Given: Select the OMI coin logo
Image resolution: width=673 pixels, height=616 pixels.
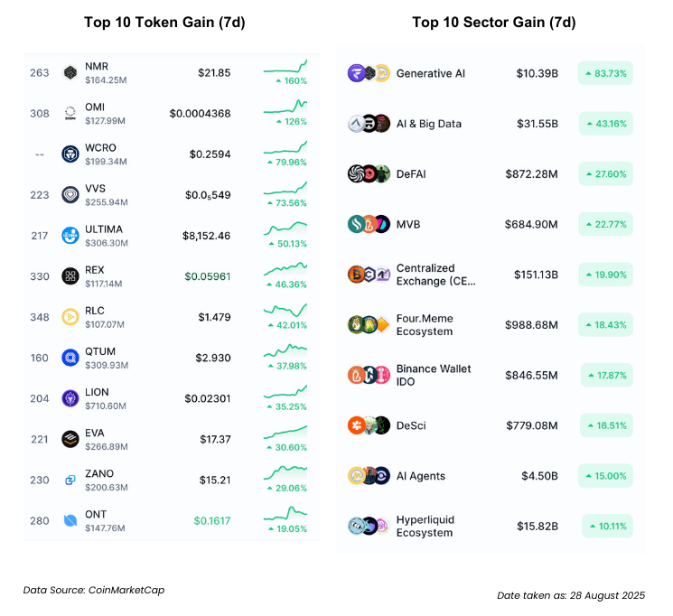Looking at the screenshot, I should 70,113.
